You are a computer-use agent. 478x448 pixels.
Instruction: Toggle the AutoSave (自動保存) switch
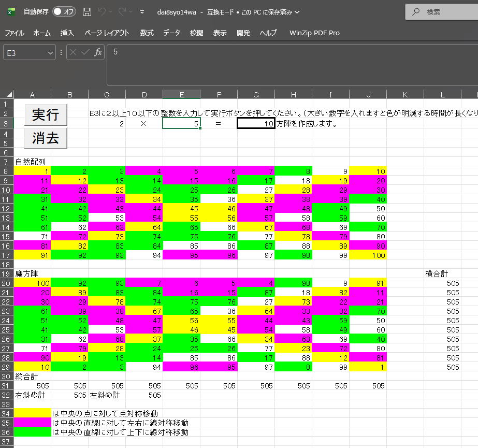click(x=64, y=12)
